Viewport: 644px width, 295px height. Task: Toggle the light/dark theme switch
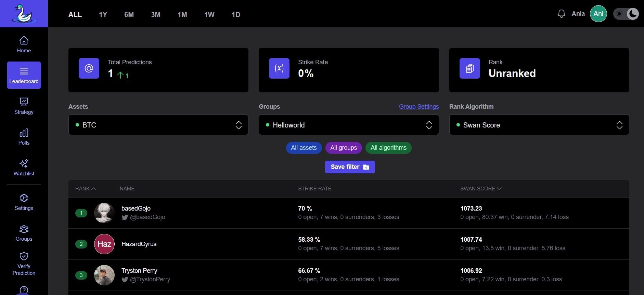[626, 14]
